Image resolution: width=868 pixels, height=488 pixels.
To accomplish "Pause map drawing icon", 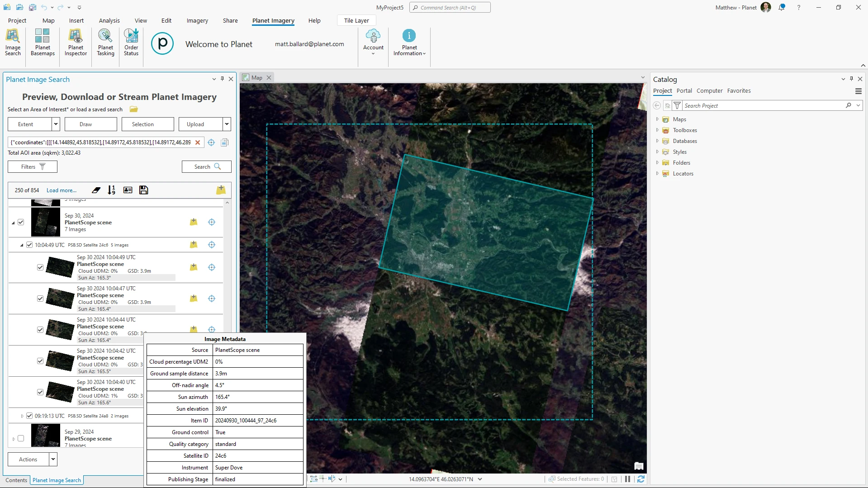I will coord(627,479).
